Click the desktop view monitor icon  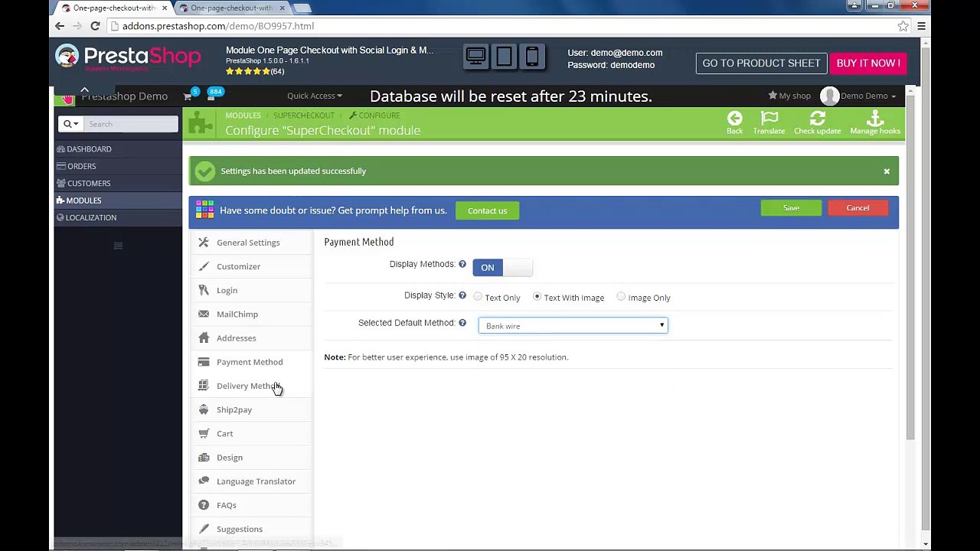(x=475, y=57)
